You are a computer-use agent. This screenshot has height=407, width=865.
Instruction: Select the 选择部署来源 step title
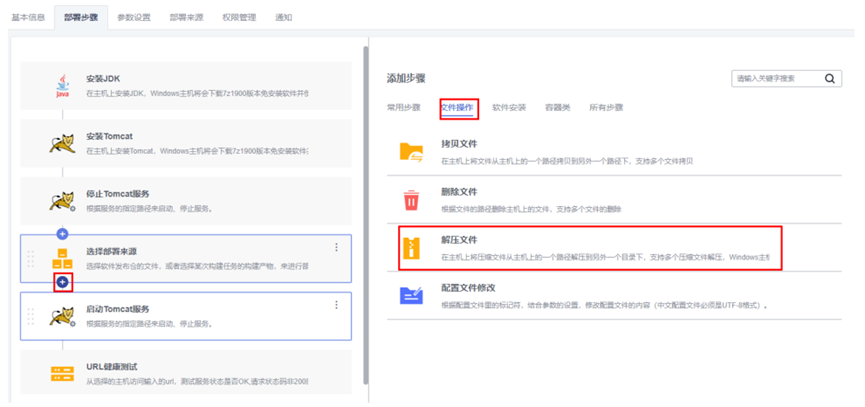(x=111, y=251)
